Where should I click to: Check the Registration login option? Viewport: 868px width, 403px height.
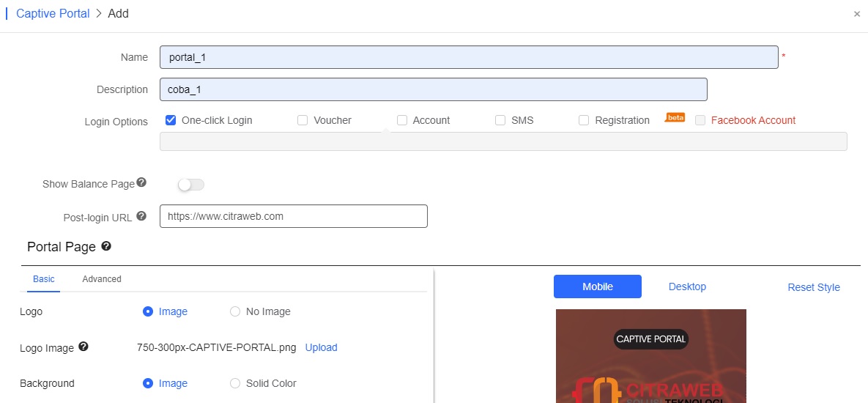click(584, 120)
